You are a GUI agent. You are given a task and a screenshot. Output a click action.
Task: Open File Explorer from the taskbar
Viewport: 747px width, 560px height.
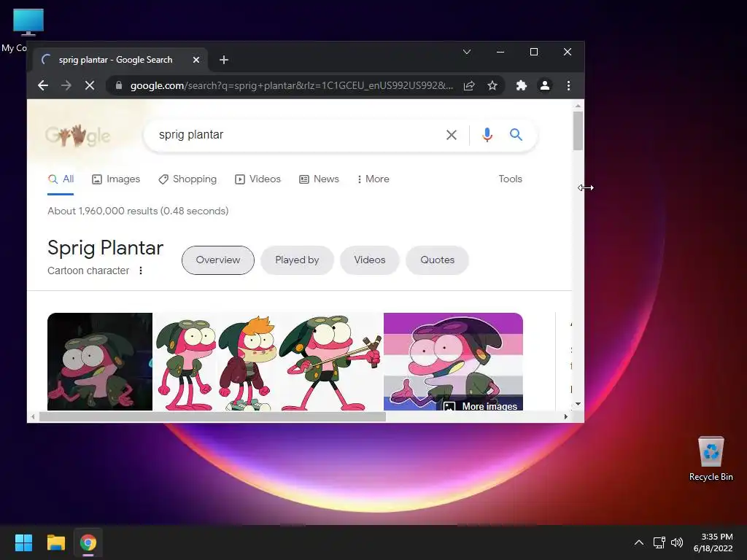click(55, 542)
